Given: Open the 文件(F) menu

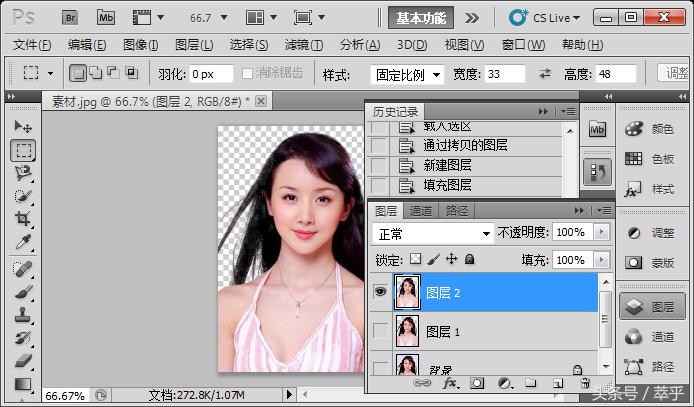Looking at the screenshot, I should 32,45.
